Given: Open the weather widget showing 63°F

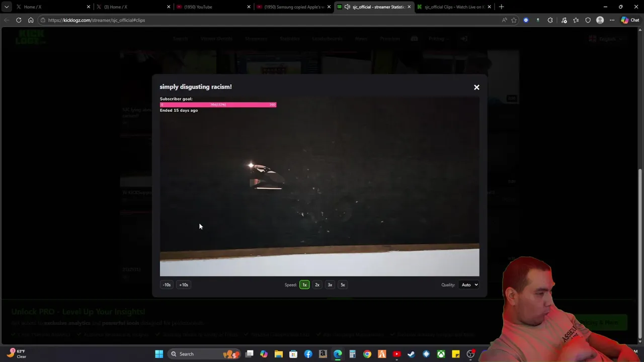Looking at the screenshot, I should 17,354.
